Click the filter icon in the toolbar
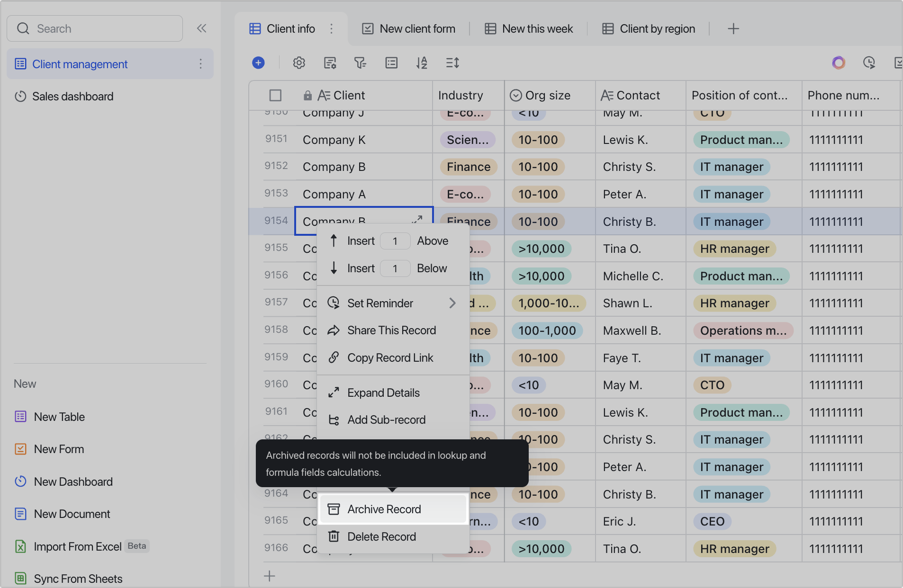The width and height of the screenshot is (903, 588). click(x=361, y=62)
